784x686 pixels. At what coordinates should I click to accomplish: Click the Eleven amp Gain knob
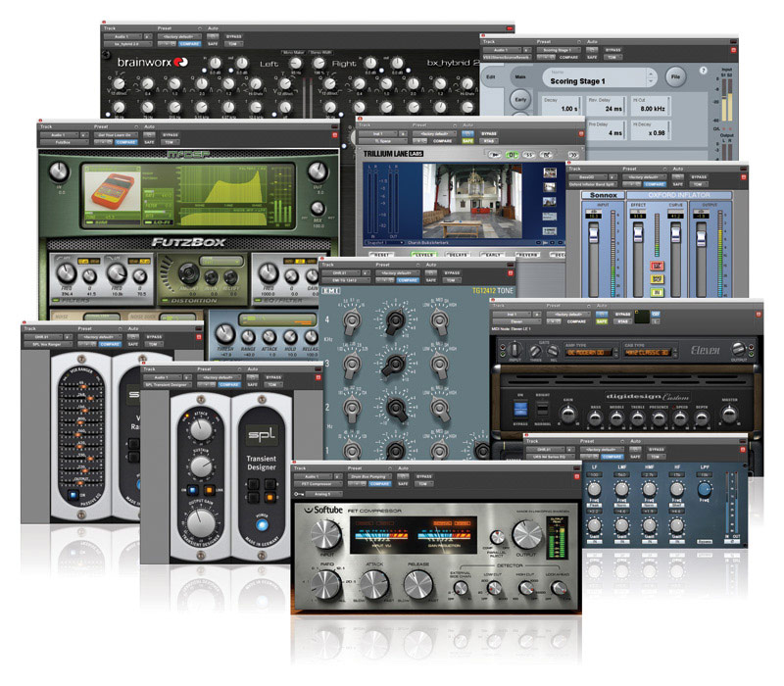567,415
